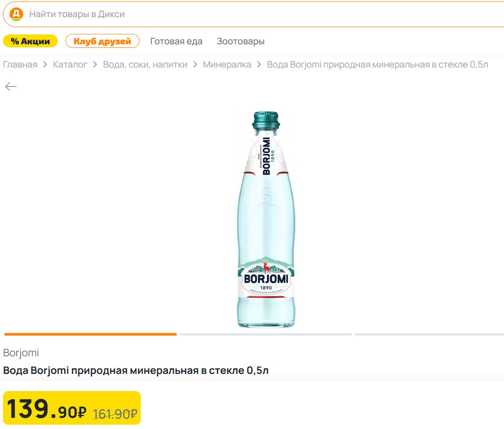Click the Borjomi product name in breadcrumbs

coord(378,64)
